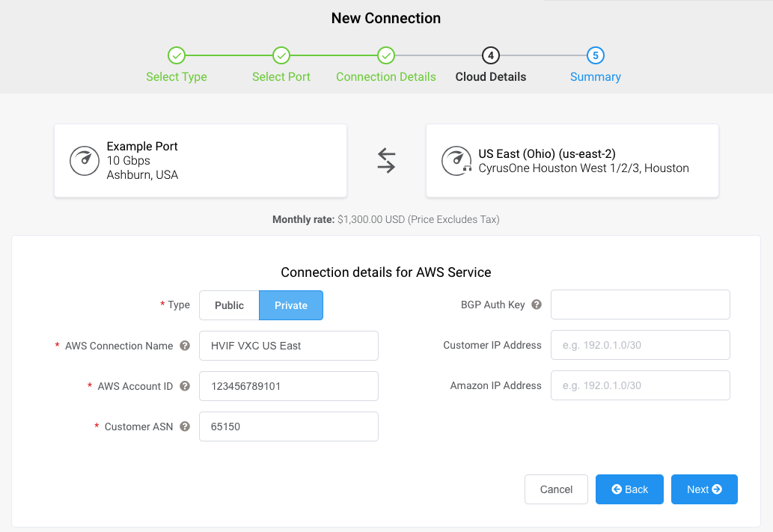
Task: Open help for AWS Connection Name
Action: point(185,346)
